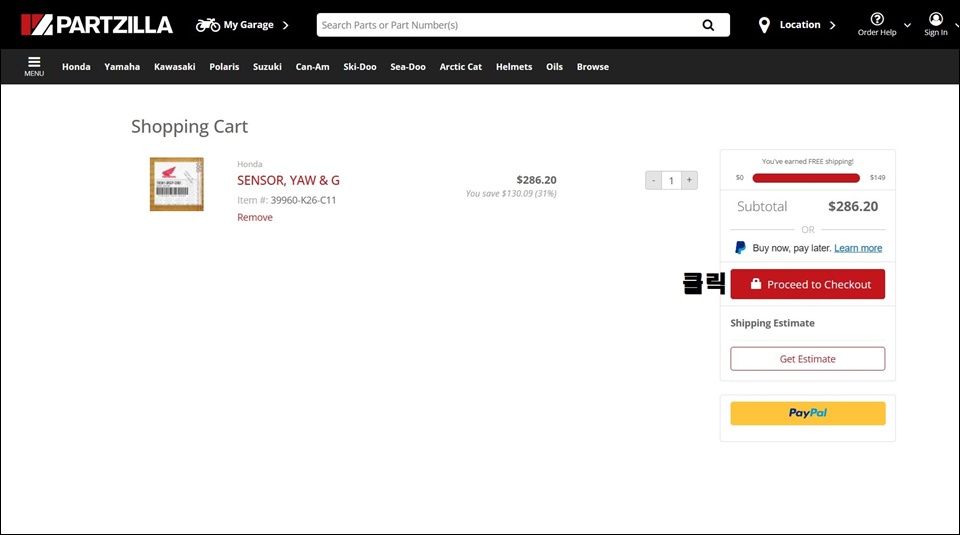The height and width of the screenshot is (535, 960).
Task: Click the search magnifier icon
Action: (x=708, y=25)
